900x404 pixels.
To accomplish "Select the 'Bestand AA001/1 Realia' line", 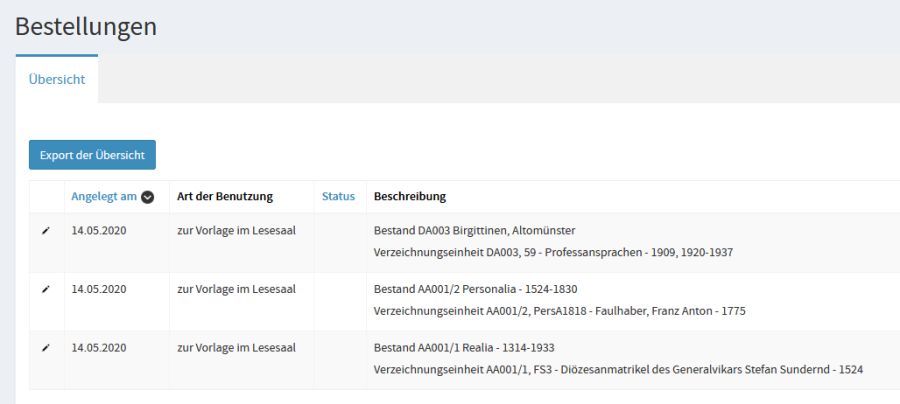I will tap(464, 348).
